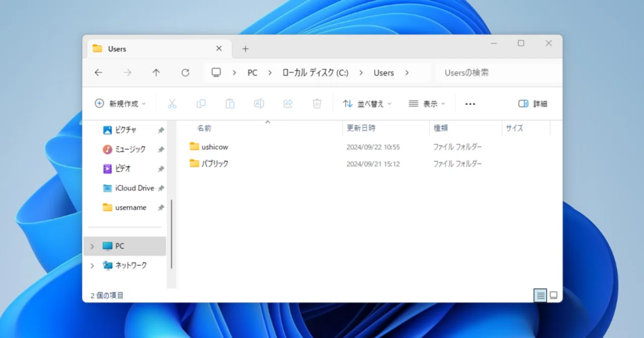Image resolution: width=644 pixels, height=338 pixels.
Task: Select the ushicow folder
Action: (x=215, y=147)
